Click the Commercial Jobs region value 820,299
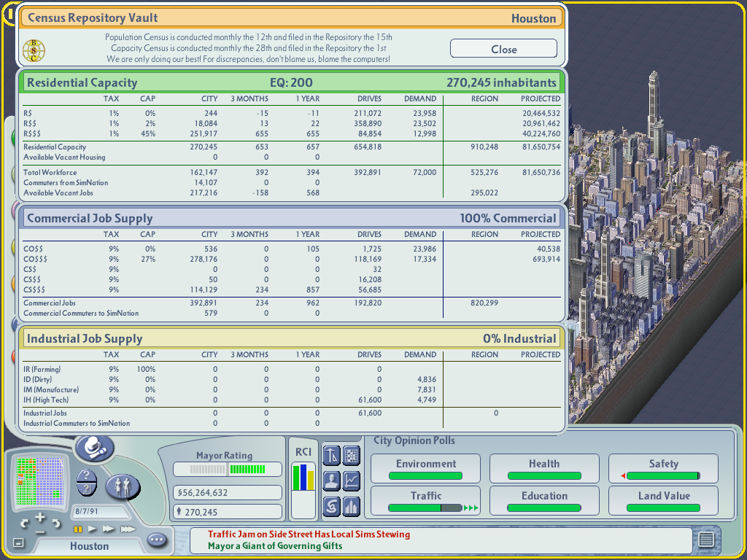Screen dimensions: 747x560 point(484,303)
